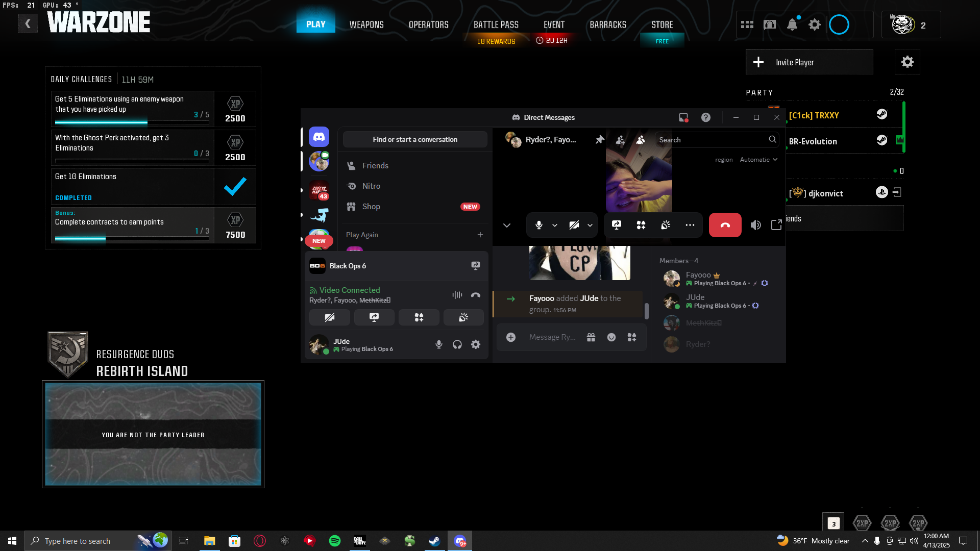Expand camera options arrow
The width and height of the screenshot is (980, 551).
[x=590, y=225]
